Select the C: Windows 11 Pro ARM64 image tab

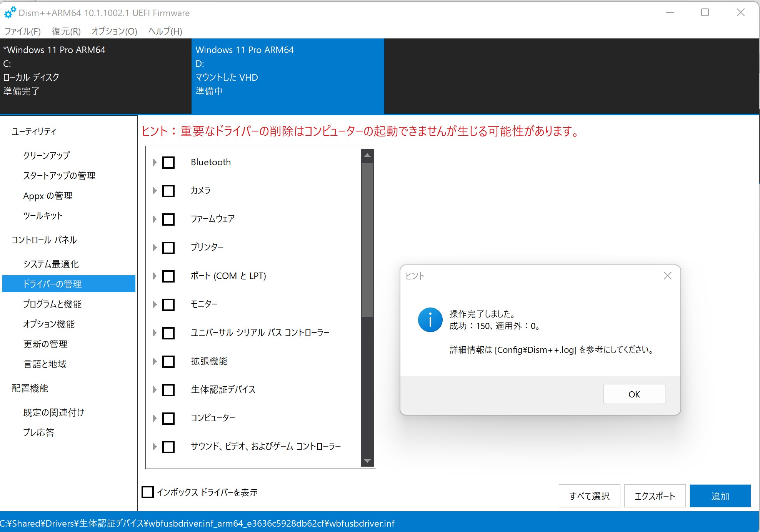click(96, 76)
